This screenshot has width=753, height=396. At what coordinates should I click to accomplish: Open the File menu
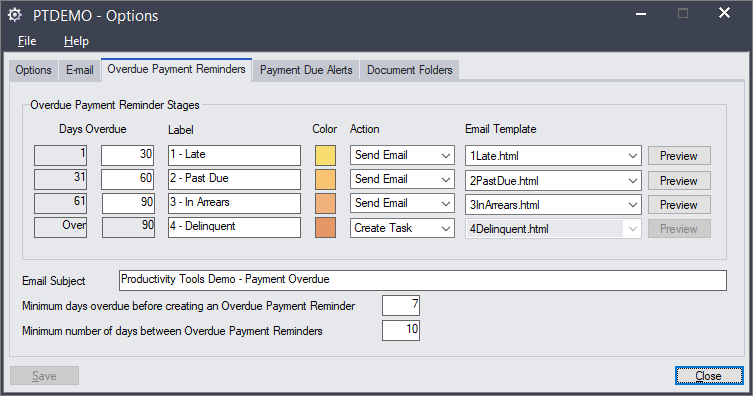point(27,41)
